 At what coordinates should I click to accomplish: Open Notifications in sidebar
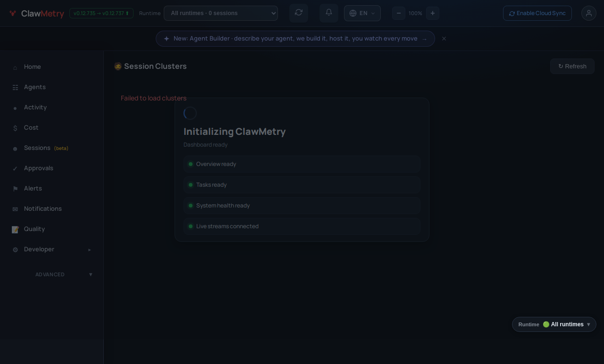[52, 209]
